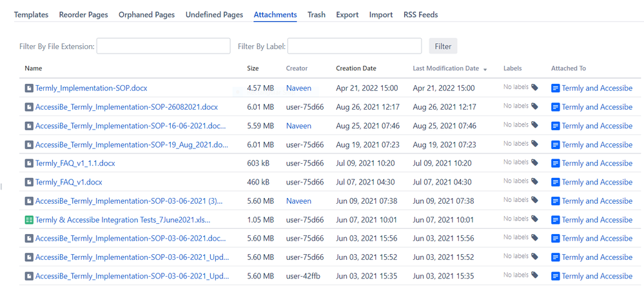
Task: Open Termly & Accessibe Integration Tests spreadsheet
Action: [122, 220]
